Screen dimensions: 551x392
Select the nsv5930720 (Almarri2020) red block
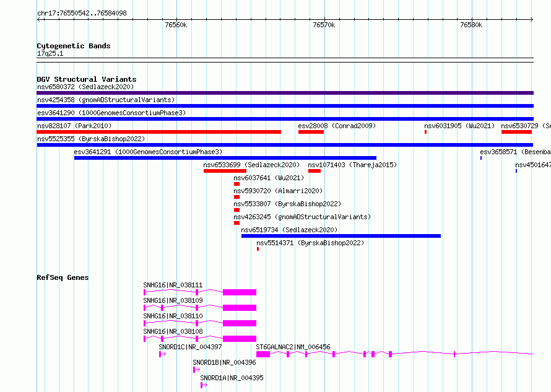tap(236, 197)
